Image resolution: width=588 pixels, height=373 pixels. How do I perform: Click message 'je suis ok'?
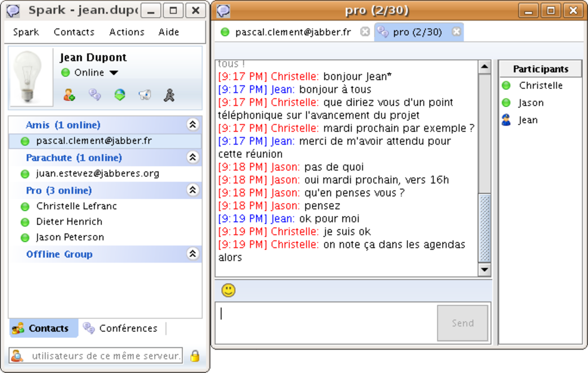(x=347, y=232)
